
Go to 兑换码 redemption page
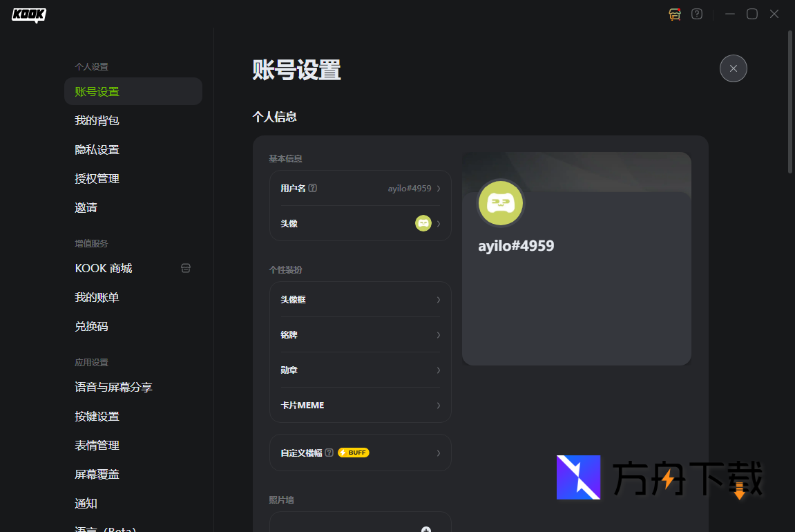(91, 326)
